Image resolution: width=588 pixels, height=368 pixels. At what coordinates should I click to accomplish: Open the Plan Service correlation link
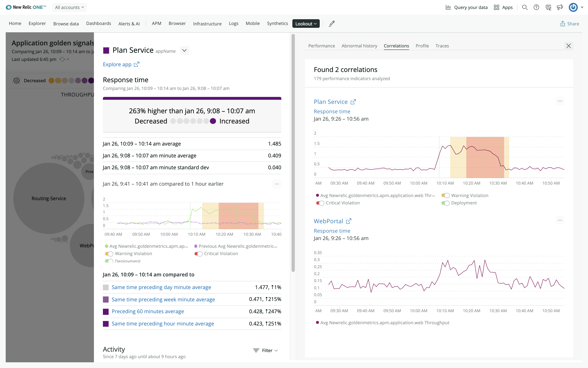[x=331, y=102]
